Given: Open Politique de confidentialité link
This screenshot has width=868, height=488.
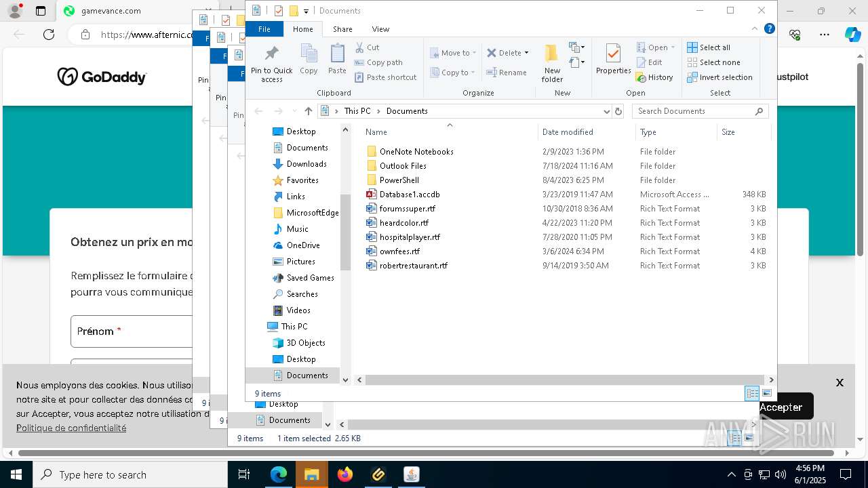Looking at the screenshot, I should tap(71, 428).
